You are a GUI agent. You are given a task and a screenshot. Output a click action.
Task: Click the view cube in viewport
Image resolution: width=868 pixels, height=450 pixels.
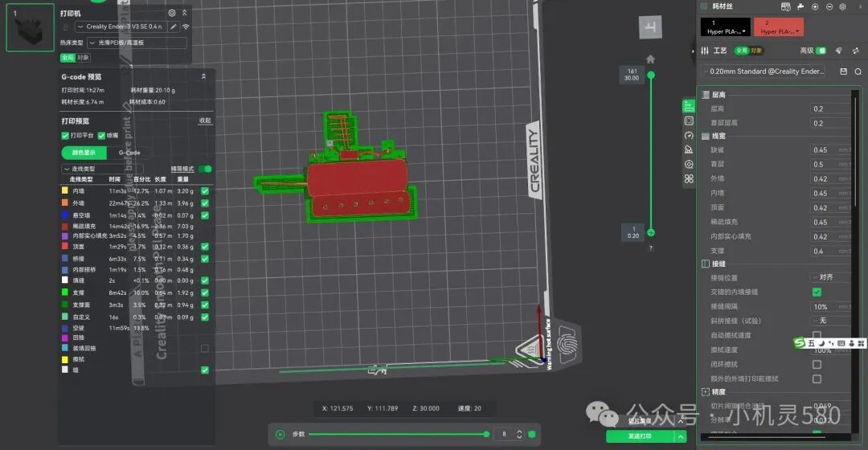pos(650,27)
